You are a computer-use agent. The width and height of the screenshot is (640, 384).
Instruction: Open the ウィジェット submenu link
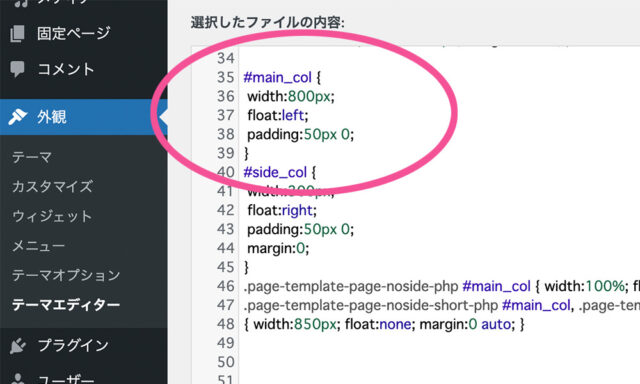pyautogui.click(x=52, y=216)
